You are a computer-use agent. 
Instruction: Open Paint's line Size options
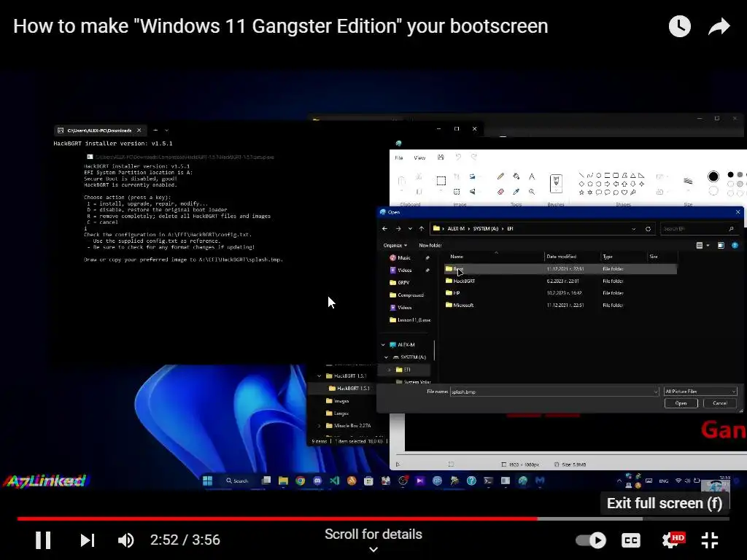(x=688, y=181)
